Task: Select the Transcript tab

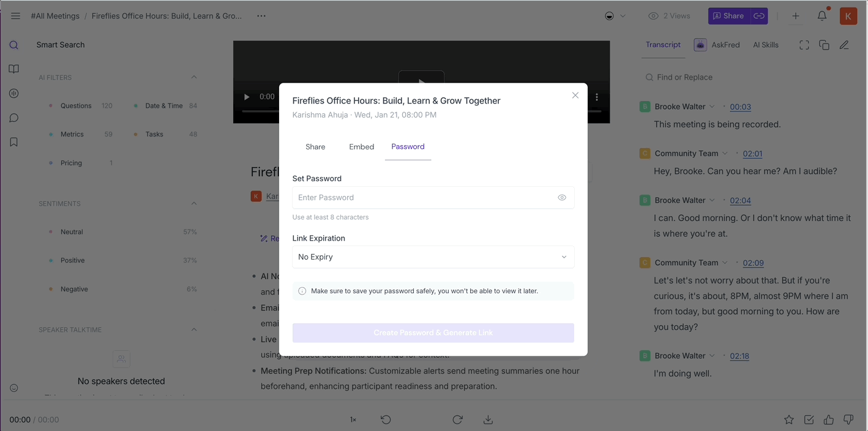Action: [663, 45]
